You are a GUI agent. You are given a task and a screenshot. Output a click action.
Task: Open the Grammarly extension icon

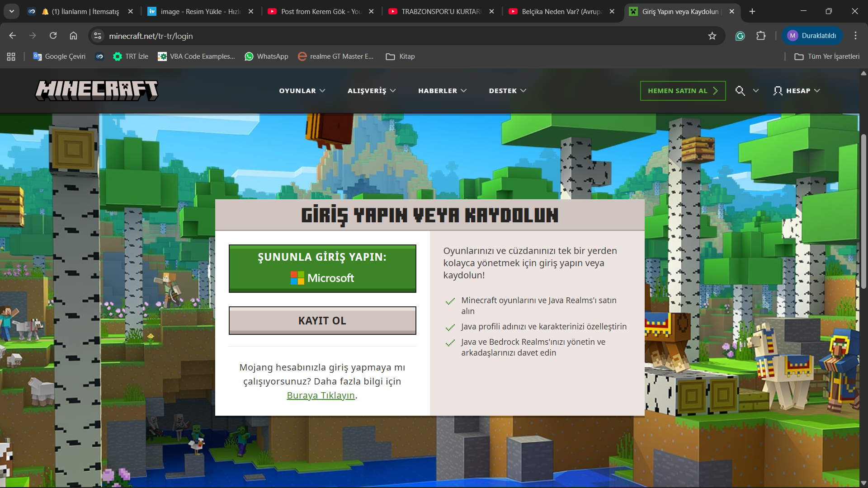pyautogui.click(x=740, y=36)
